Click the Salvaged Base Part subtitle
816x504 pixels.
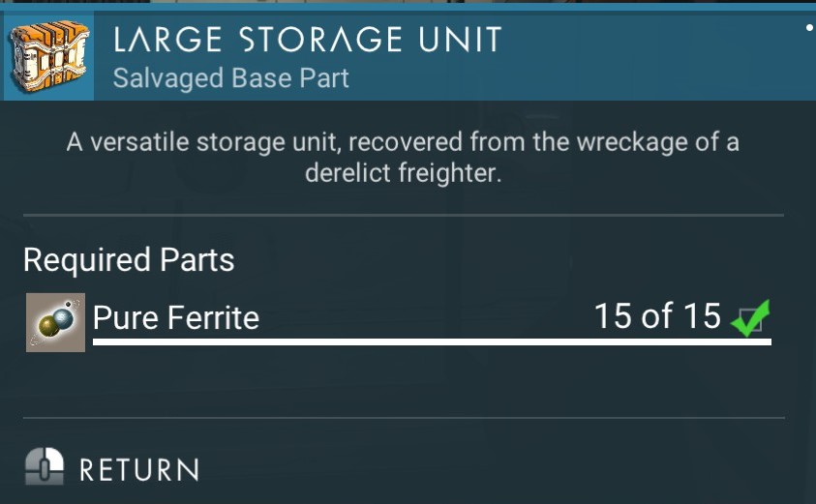click(x=230, y=78)
